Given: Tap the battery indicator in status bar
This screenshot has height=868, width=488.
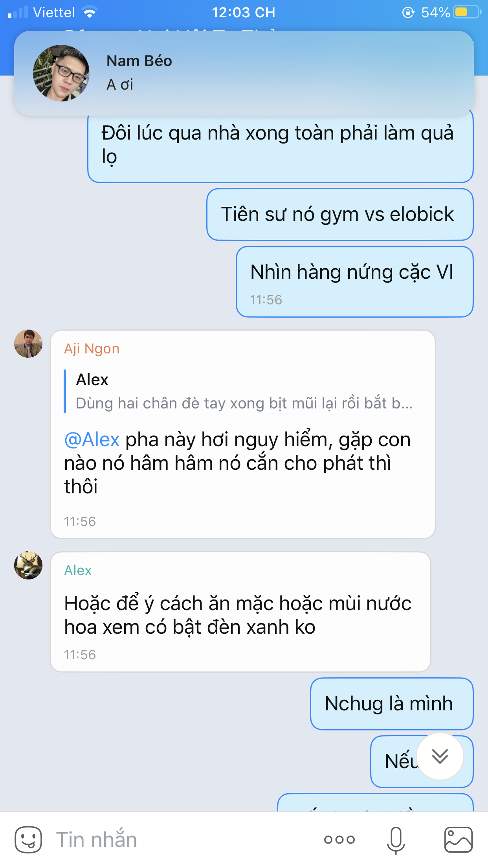Looking at the screenshot, I should [x=468, y=12].
